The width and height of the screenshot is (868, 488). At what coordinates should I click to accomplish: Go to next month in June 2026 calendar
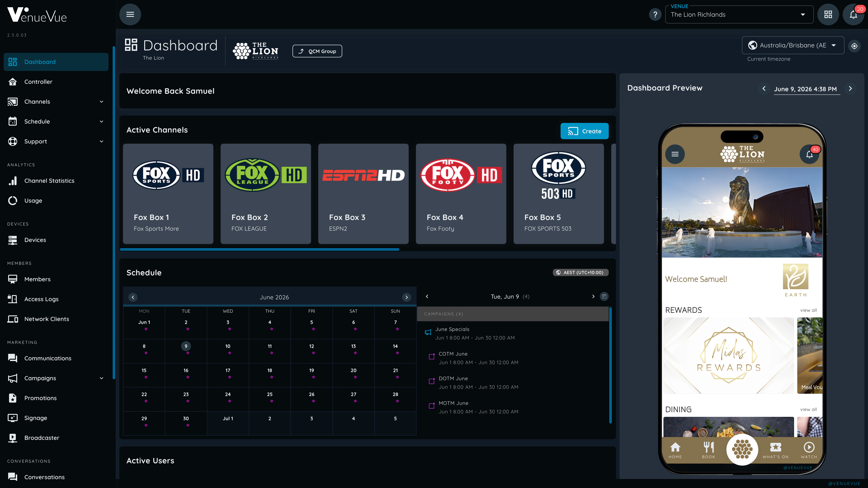(x=406, y=297)
